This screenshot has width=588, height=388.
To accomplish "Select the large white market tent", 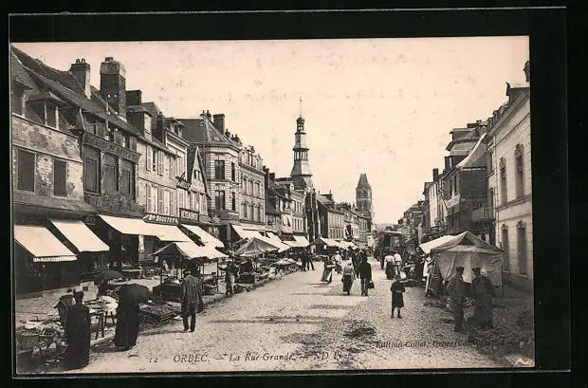I will click(x=464, y=254).
